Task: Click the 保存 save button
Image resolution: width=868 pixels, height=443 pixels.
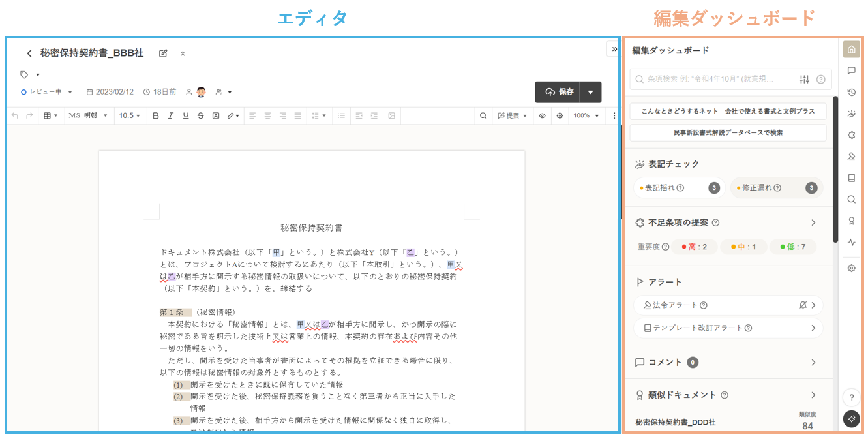Action: pyautogui.click(x=560, y=92)
